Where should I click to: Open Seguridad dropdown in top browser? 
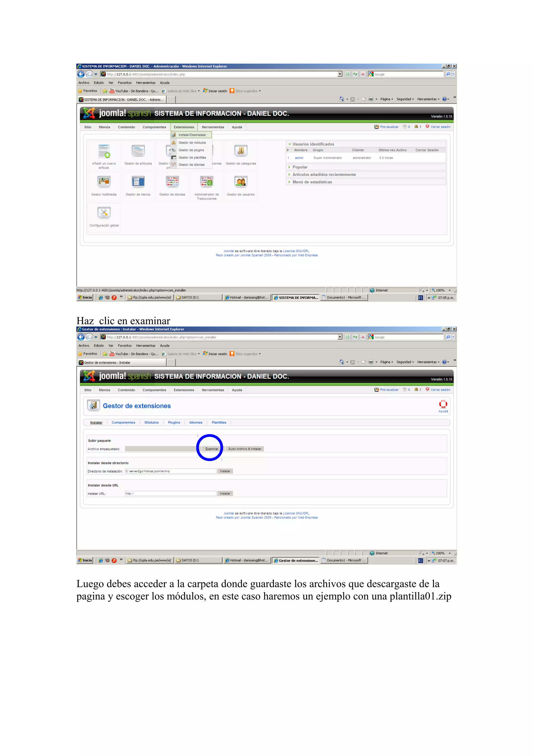pos(405,99)
